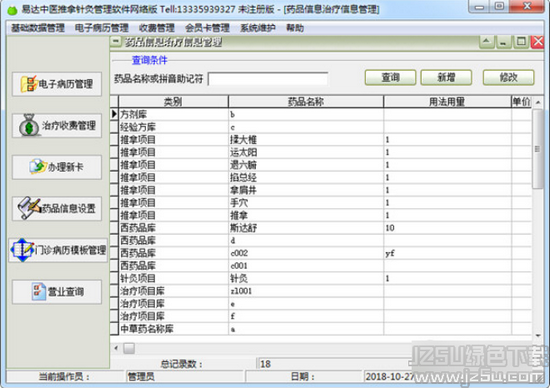This screenshot has width=550, height=388.
Task: Select the 掐总经 cell
Action: click(x=306, y=178)
